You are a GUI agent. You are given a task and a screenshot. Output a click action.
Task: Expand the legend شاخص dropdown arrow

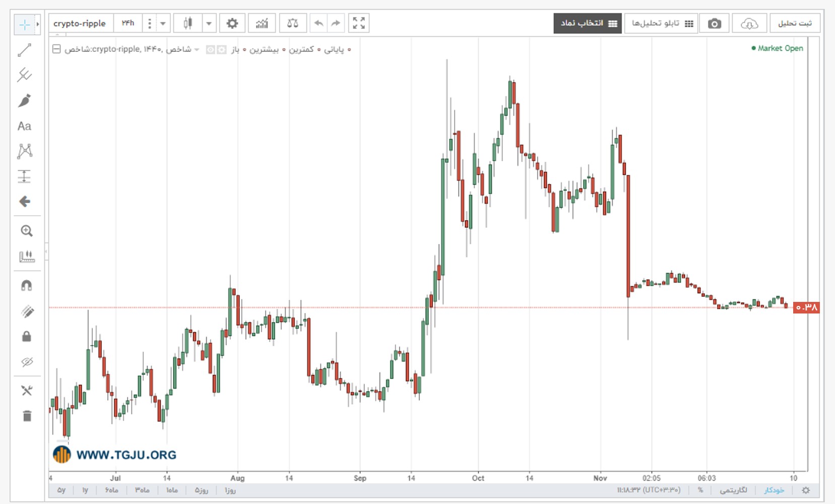pos(197,49)
